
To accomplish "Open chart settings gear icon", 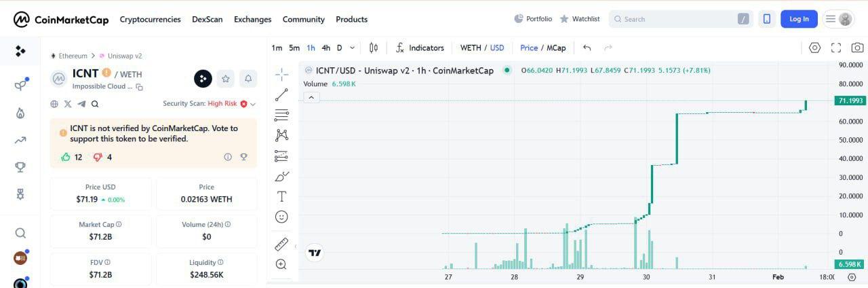I will coord(815,48).
